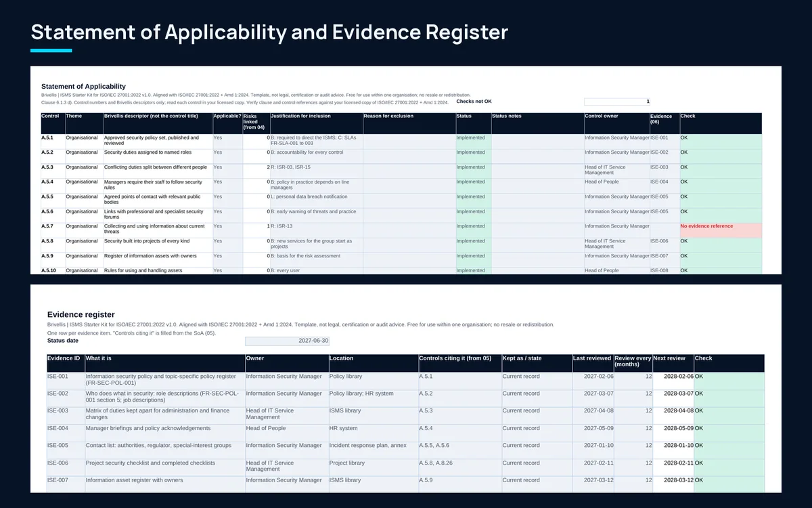Select the Status date field '2027-06-30'
The image size is (812, 508).
(287, 341)
